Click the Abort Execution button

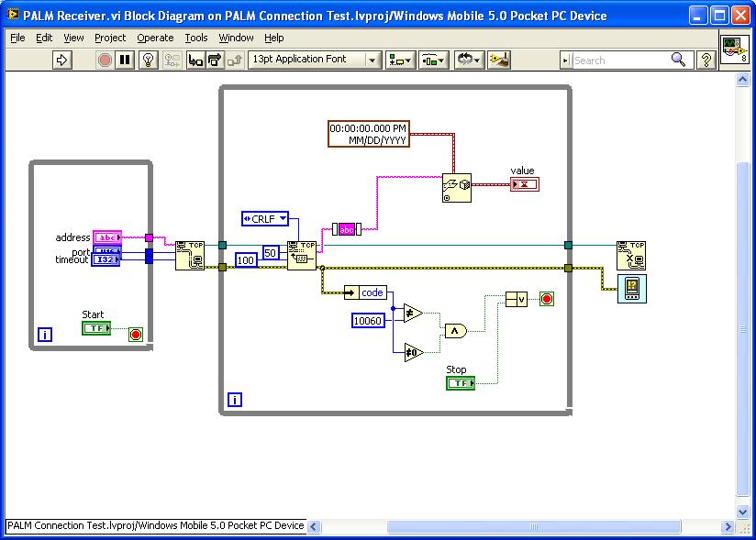click(x=105, y=60)
